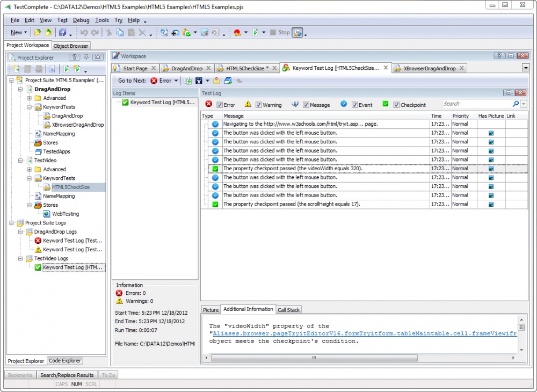Close the HTML5CheckSize tab
This screenshot has width=537, height=392.
coord(274,68)
